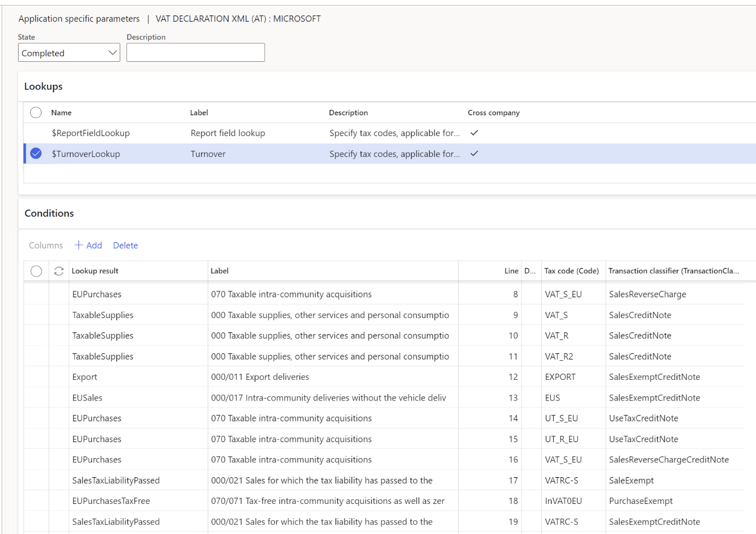Click the VAT_R tax code cell
The height and width of the screenshot is (534, 756).
click(x=556, y=336)
